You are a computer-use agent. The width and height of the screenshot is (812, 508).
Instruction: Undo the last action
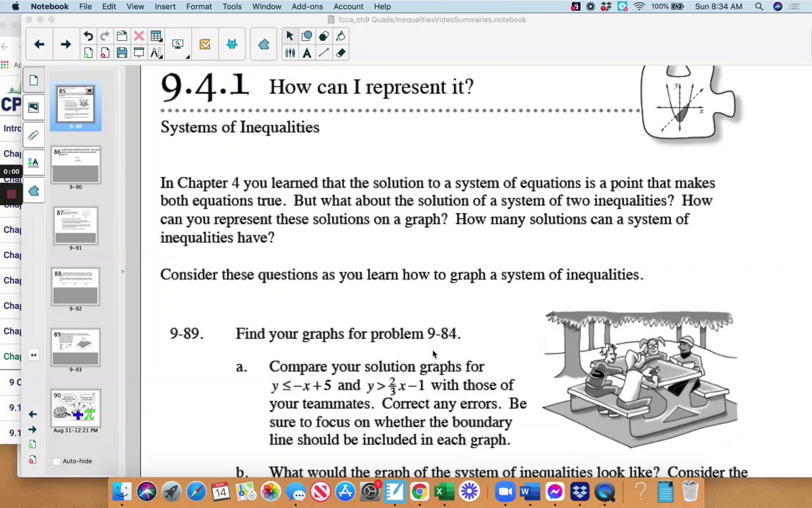(89, 36)
